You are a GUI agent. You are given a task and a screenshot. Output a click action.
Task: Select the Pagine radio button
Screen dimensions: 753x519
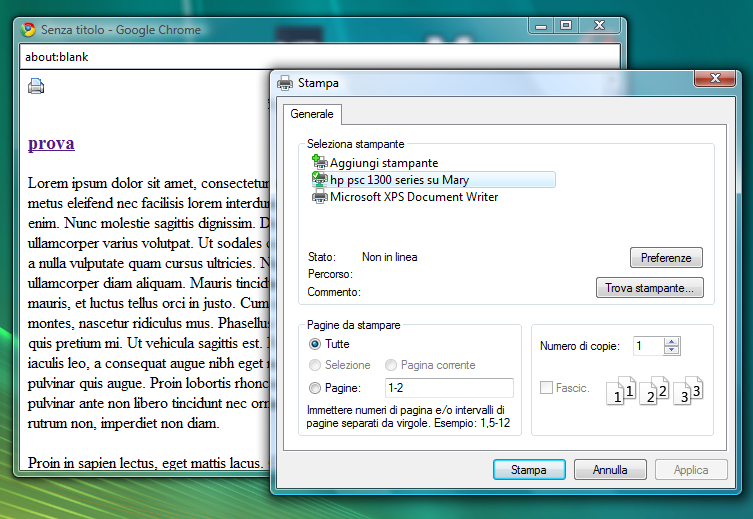tap(315, 388)
